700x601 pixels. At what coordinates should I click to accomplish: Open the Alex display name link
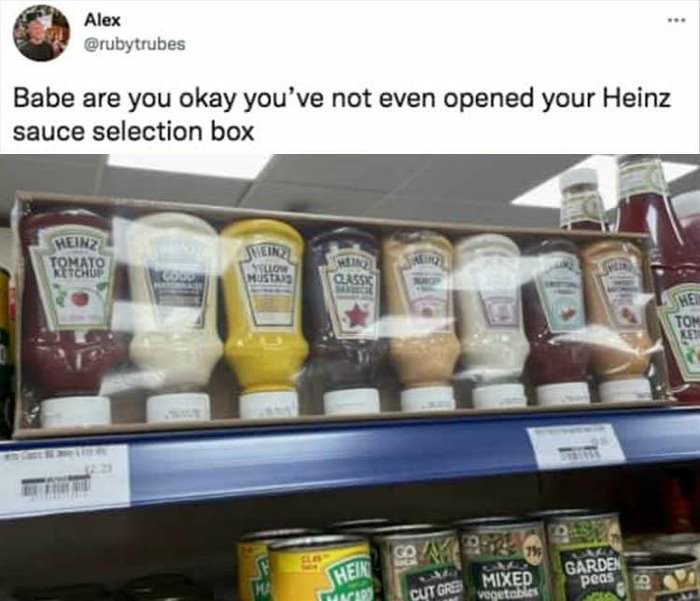point(102,20)
